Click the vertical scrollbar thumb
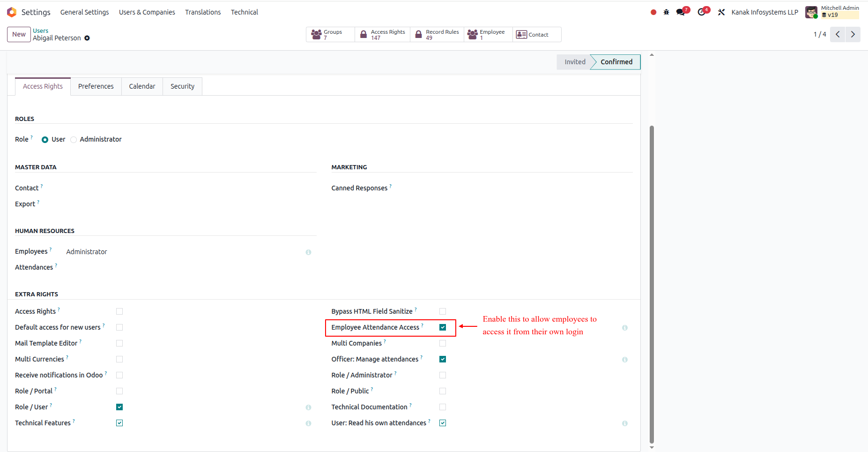Screen dimensions: 868x452 coord(652,284)
